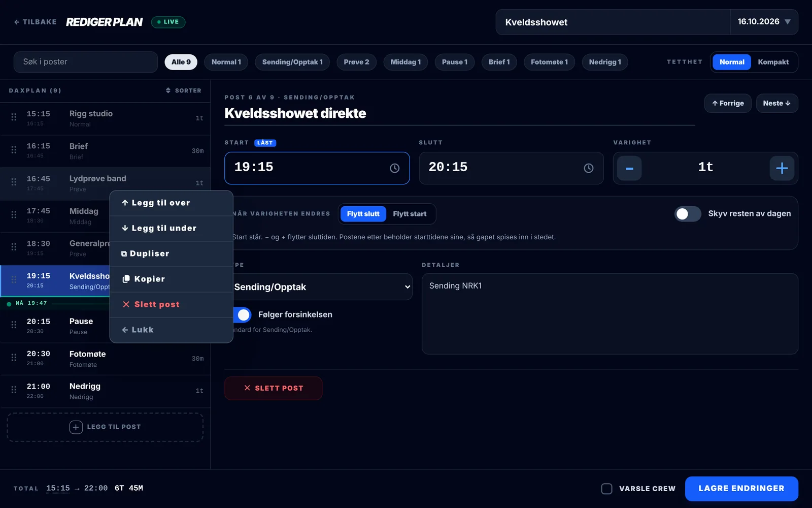
Task: Click the drag handle on the Fotomøte row
Action: (x=14, y=358)
